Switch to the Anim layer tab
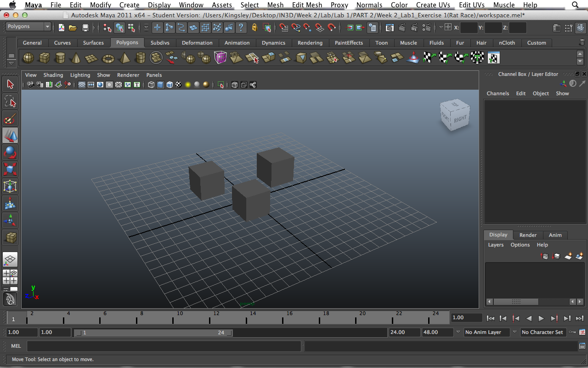The width and height of the screenshot is (588, 368). (555, 235)
